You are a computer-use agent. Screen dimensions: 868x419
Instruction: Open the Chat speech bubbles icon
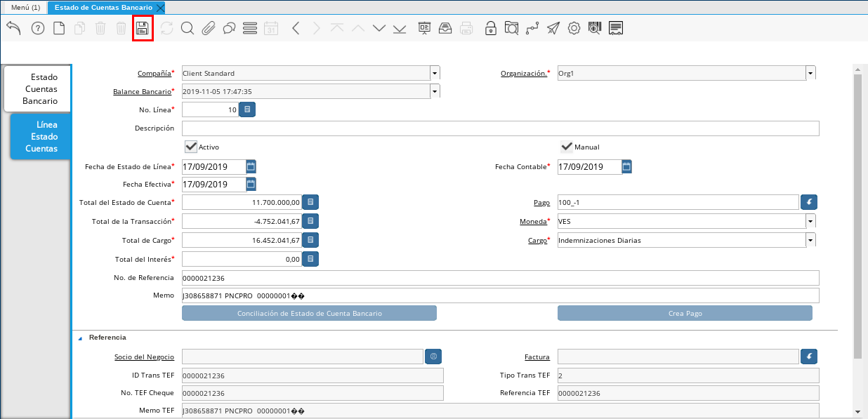point(229,29)
